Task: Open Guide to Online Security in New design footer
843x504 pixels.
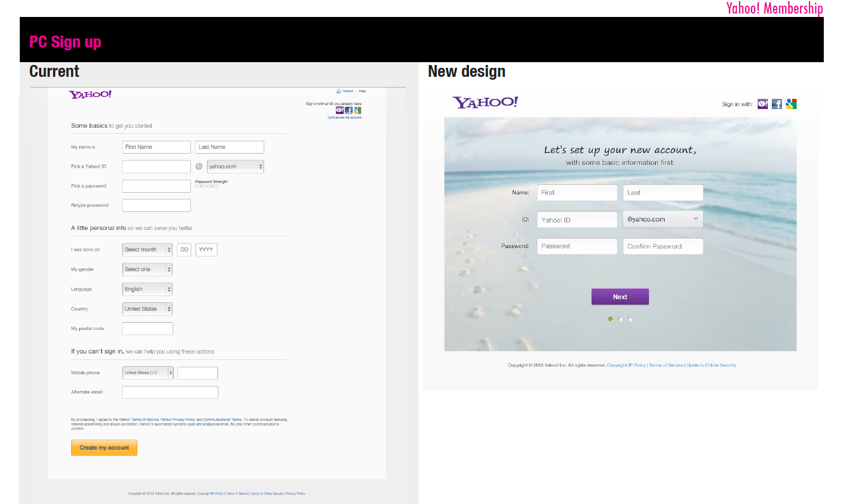Action: (x=711, y=365)
